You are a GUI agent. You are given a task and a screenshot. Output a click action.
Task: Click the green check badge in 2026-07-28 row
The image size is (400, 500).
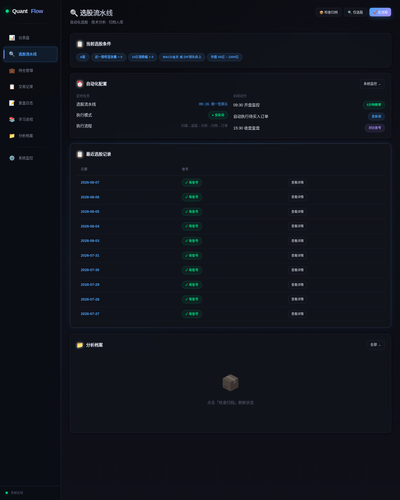click(192, 299)
